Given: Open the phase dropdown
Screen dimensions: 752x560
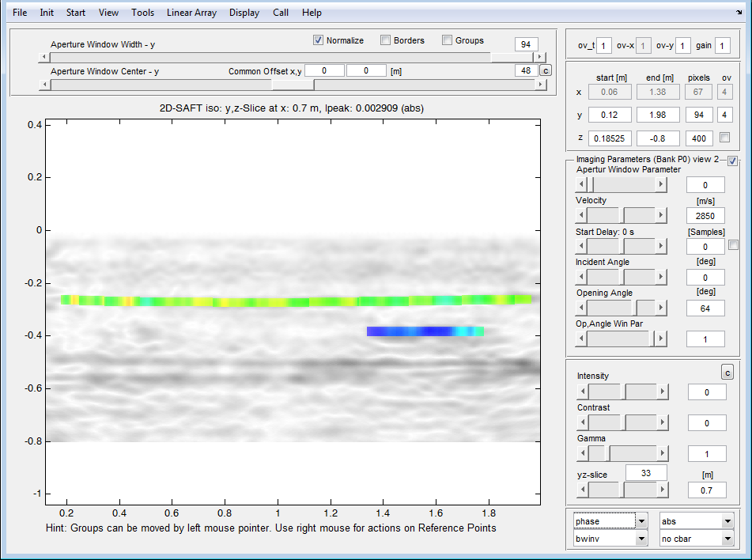Looking at the screenshot, I should coord(642,520).
